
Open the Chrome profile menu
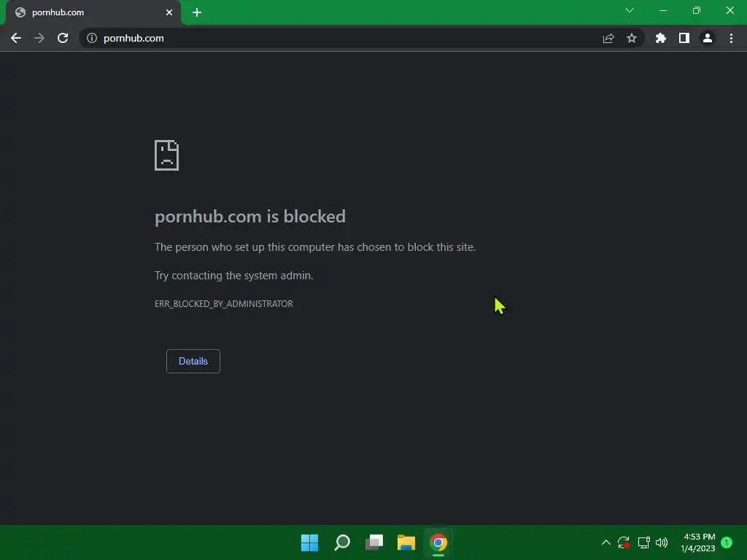click(x=708, y=38)
